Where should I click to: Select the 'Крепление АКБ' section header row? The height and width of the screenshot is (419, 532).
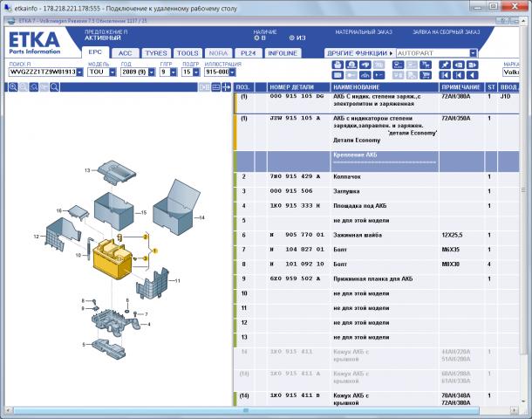tap(377, 161)
